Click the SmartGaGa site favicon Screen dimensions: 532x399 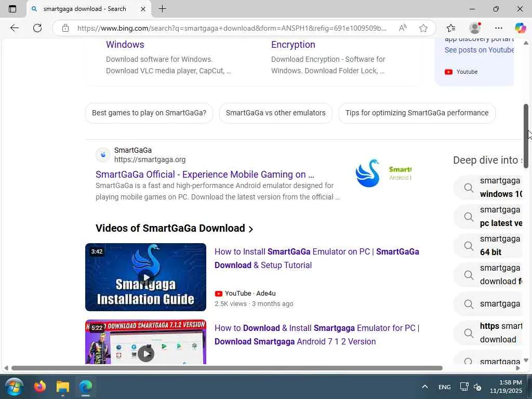tap(103, 155)
